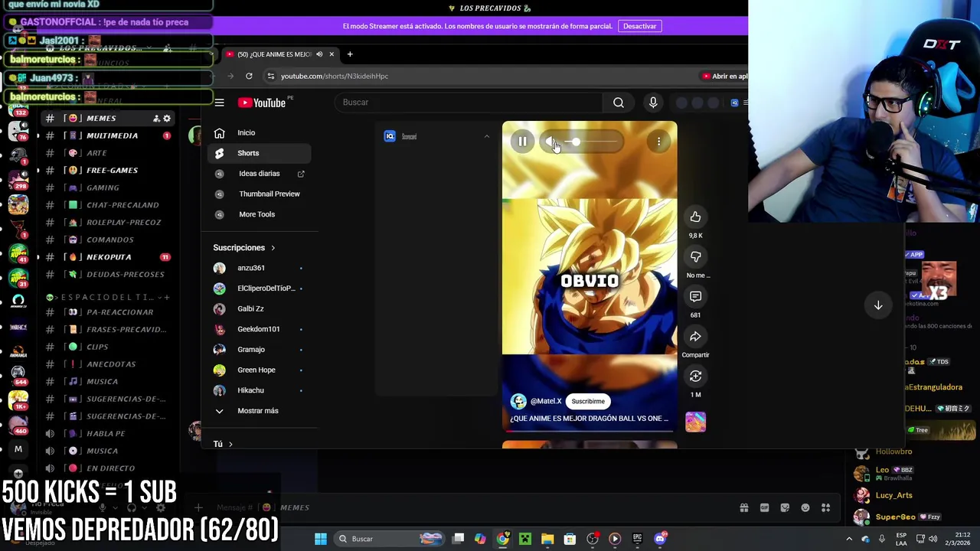The height and width of the screenshot is (551, 980).
Task: Open Discord from the taskbar
Action: (660, 539)
